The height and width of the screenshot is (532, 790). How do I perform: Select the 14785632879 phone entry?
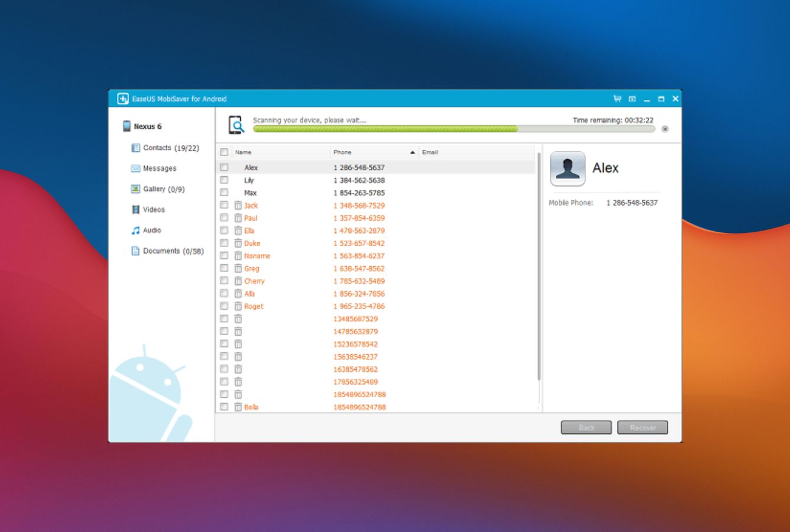tap(355, 332)
